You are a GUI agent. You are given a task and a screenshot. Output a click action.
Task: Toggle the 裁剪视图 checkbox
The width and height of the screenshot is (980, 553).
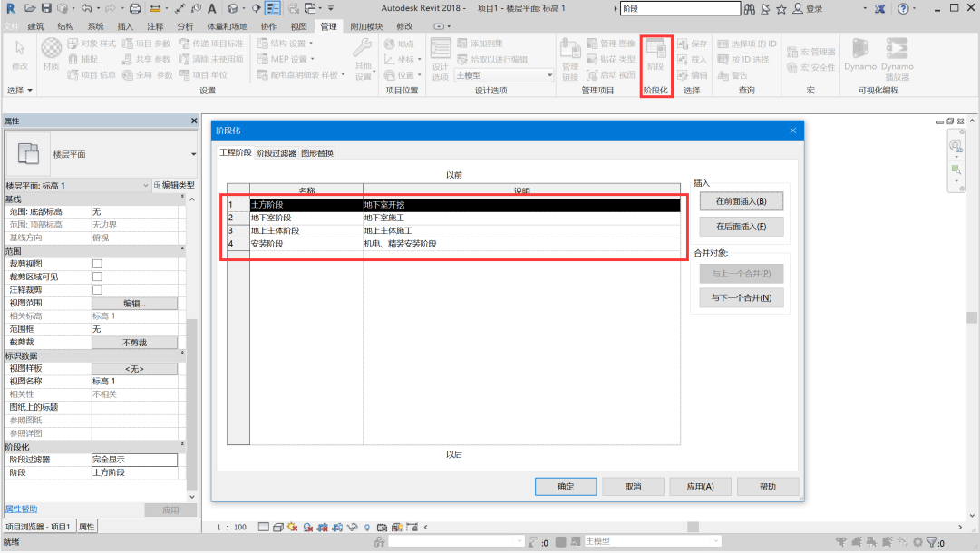[98, 264]
